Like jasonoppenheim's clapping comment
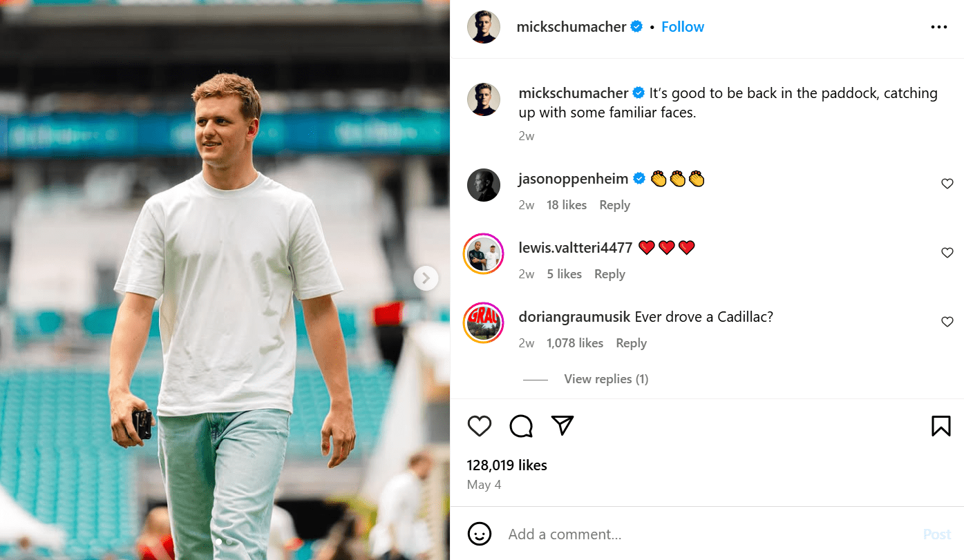Image resolution: width=964 pixels, height=560 pixels. [x=947, y=184]
